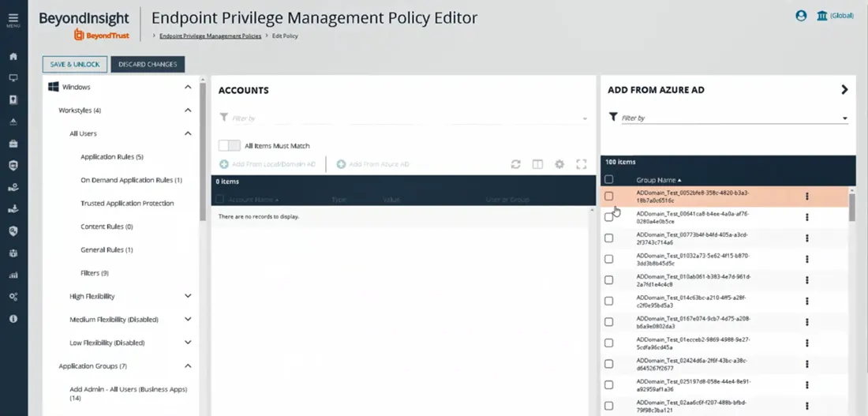
Task: Select all Azure AD groups header checkbox
Action: [x=609, y=179]
